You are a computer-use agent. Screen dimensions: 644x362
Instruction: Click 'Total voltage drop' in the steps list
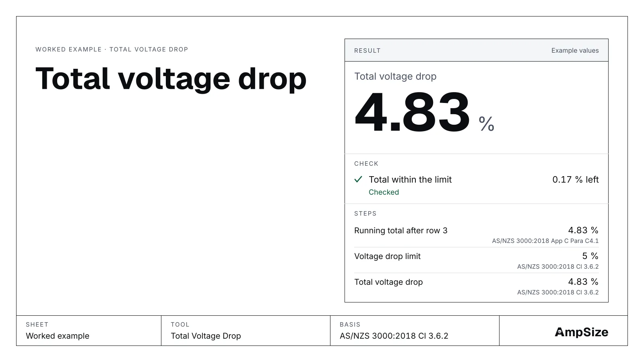(x=388, y=282)
